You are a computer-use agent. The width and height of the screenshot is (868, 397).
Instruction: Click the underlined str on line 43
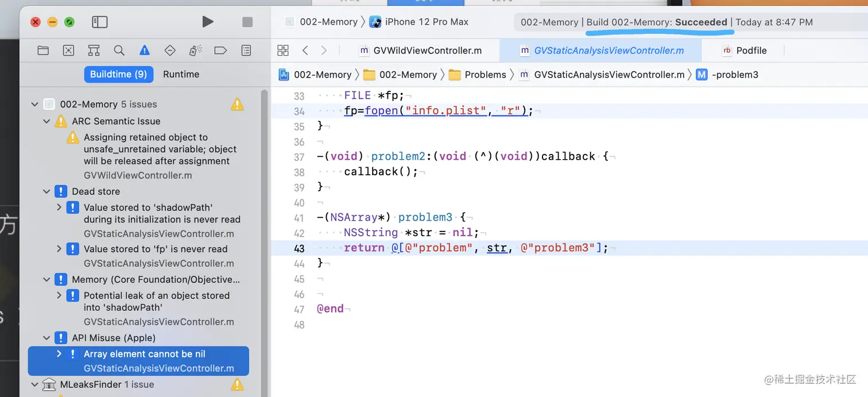pos(497,248)
